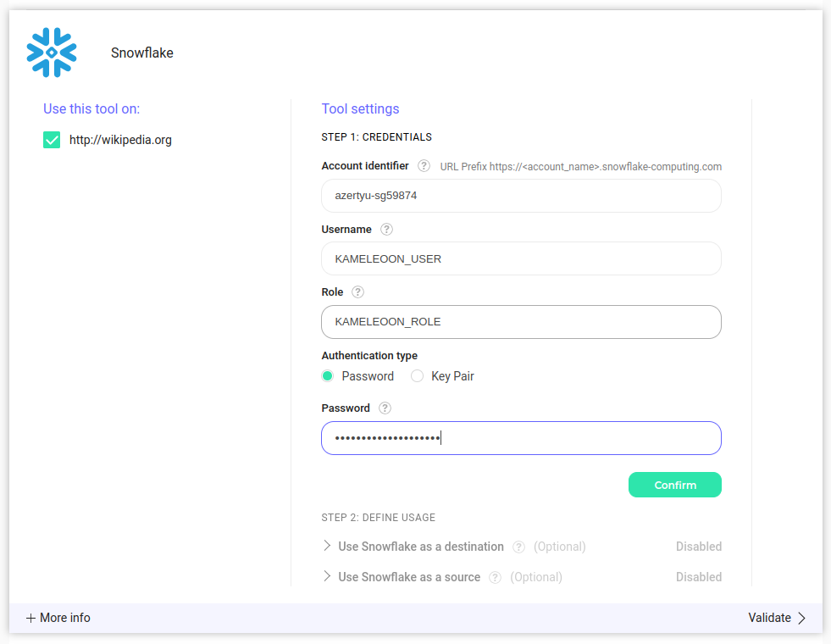Select Password authentication type
Viewport: 831px width, 644px height.
coord(328,376)
